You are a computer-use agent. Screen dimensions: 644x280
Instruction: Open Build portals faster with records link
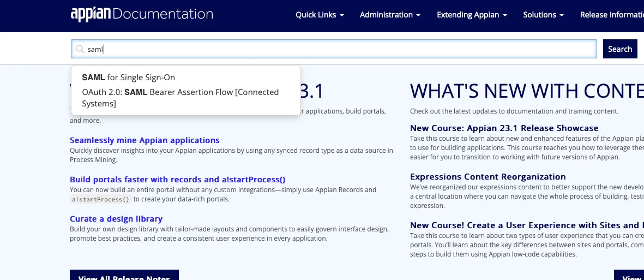pyautogui.click(x=177, y=180)
